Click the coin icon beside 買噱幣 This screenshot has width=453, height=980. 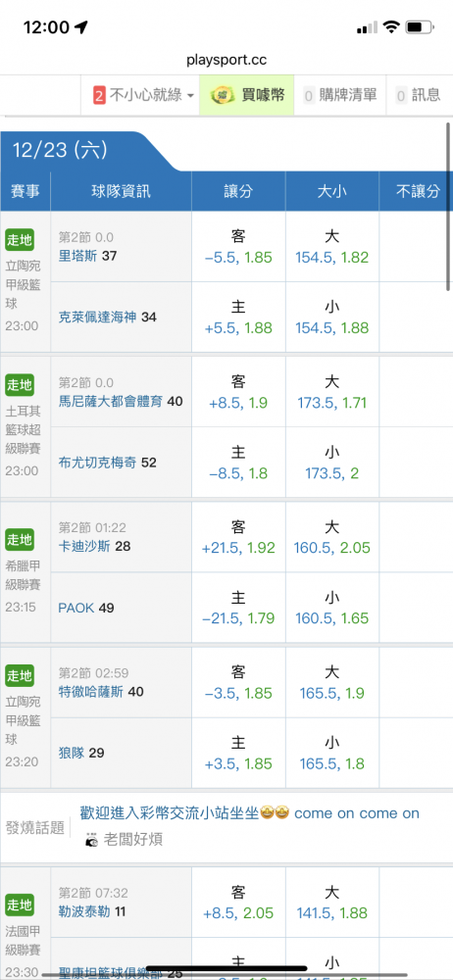point(223,95)
